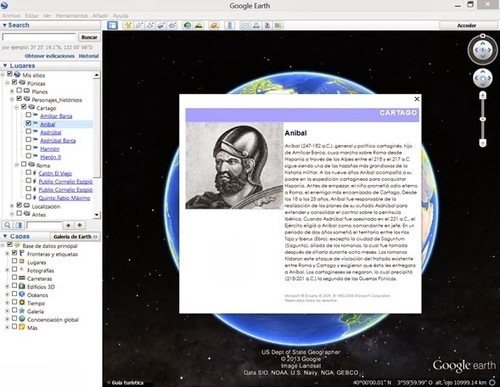Click the Email envelope toolbar icon
The width and height of the screenshot is (500, 387).
pos(245,25)
